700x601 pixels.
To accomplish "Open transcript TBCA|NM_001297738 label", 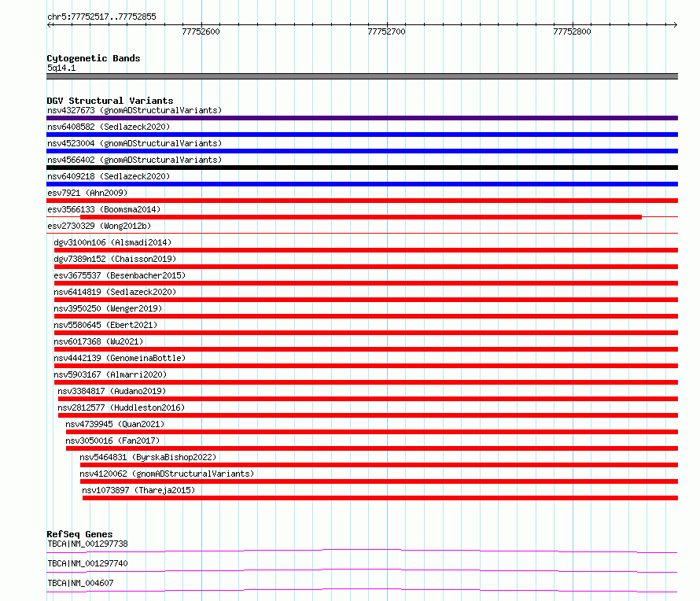I will point(87,544).
